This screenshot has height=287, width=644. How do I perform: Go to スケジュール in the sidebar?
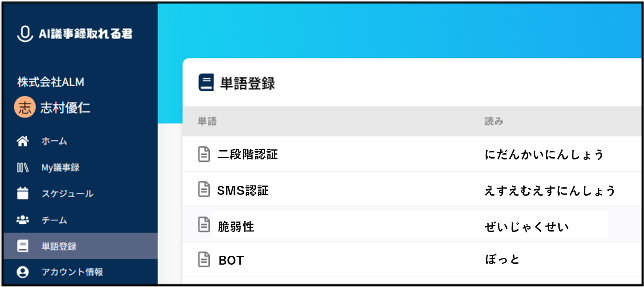(x=67, y=194)
